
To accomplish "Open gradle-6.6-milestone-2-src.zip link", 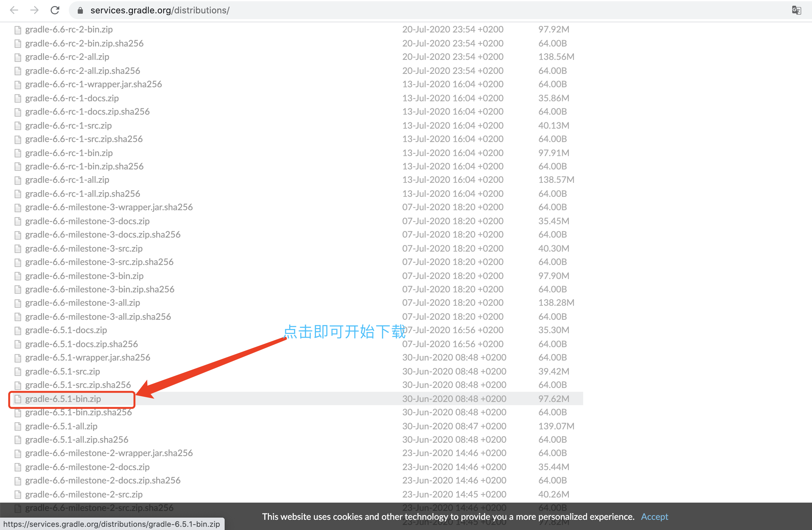I will (x=84, y=494).
